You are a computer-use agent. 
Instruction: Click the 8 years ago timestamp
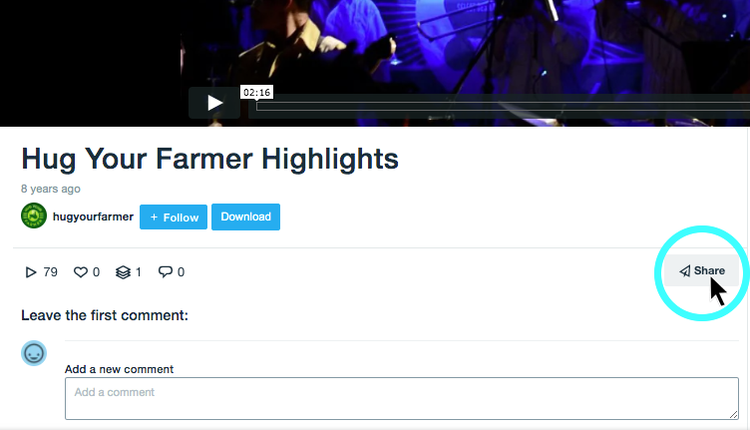(x=51, y=189)
